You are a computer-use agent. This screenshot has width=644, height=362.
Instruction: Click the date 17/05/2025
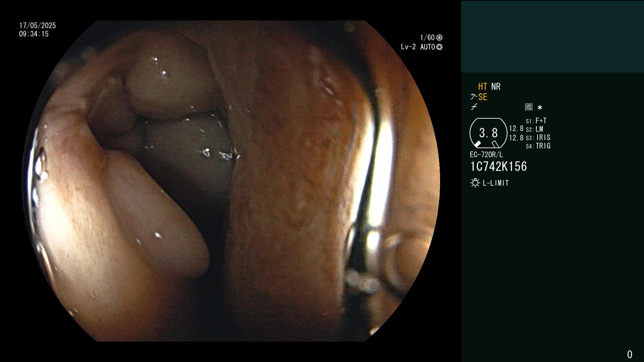38,25
